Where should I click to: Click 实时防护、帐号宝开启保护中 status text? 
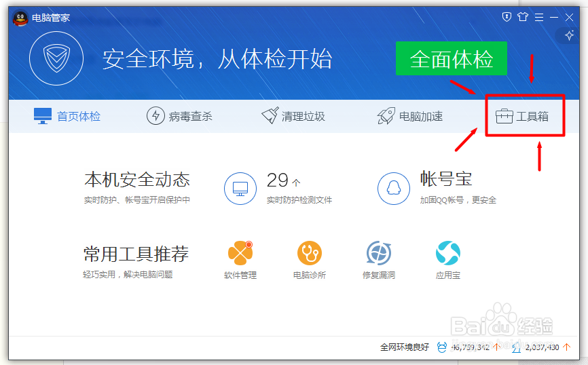[x=137, y=200]
